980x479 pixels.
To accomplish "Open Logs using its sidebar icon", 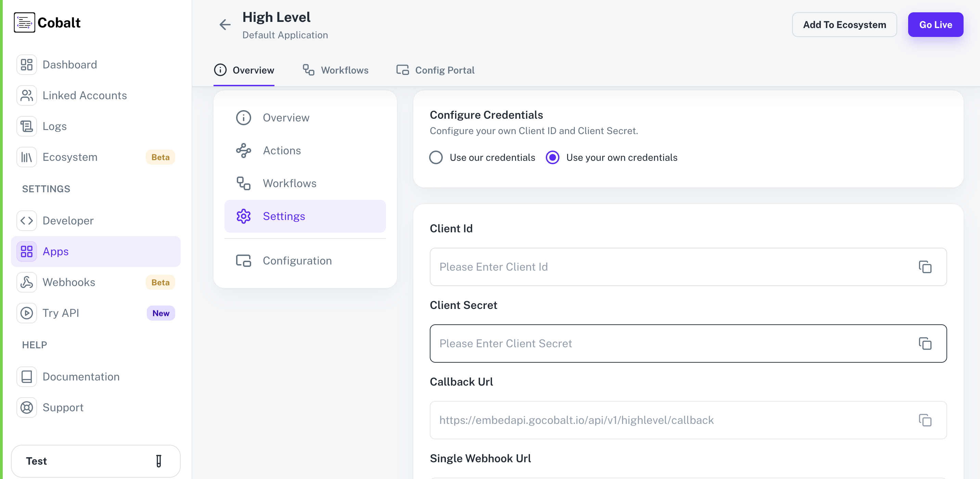I will pos(26,126).
